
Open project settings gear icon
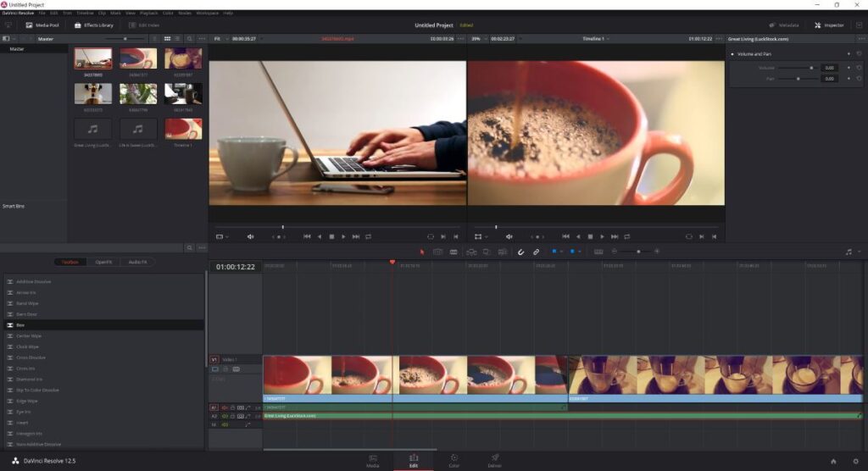click(x=854, y=462)
